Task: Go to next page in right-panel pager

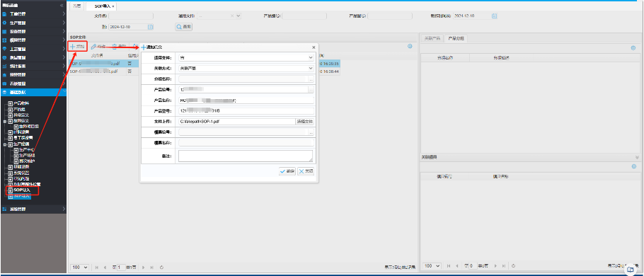Action: coord(495,265)
